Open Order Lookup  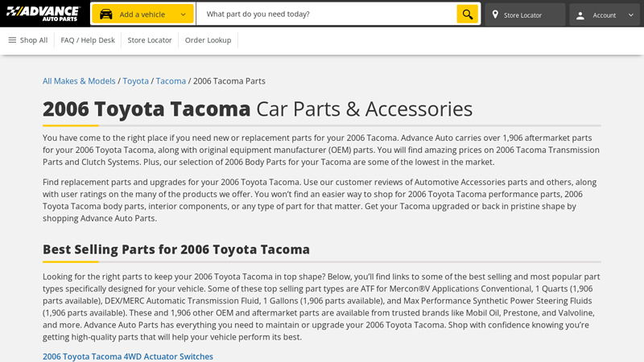(208, 40)
